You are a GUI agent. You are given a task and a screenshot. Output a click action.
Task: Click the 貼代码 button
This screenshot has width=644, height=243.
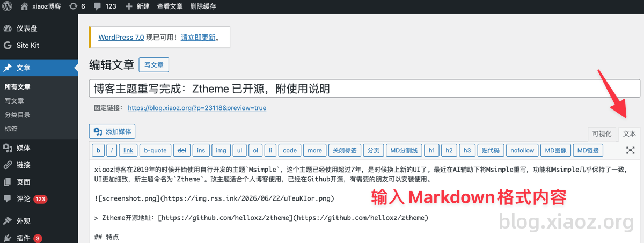(491, 150)
